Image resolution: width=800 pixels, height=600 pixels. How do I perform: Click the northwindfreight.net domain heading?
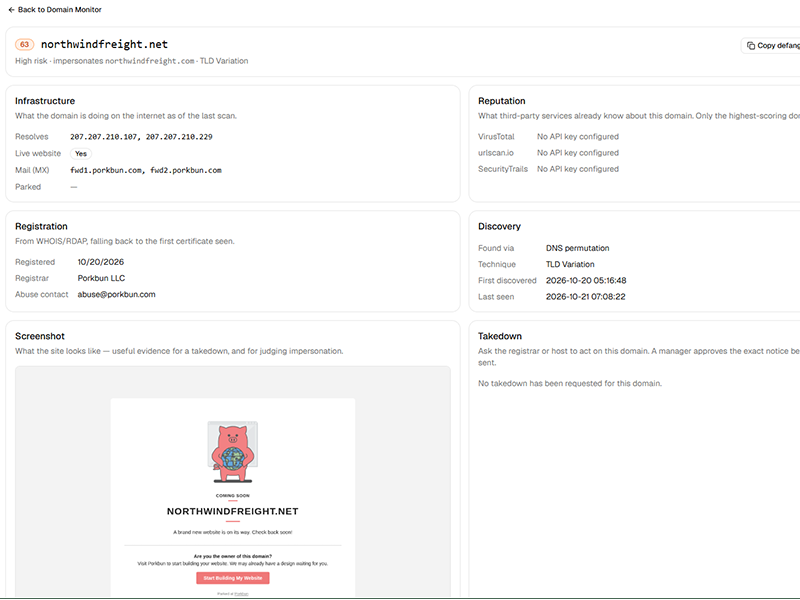point(105,44)
